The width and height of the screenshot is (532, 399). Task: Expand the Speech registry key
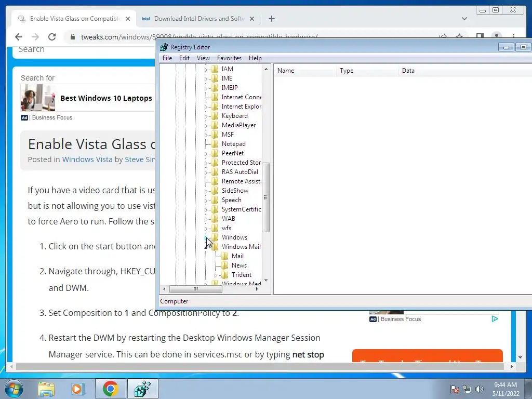206,201
